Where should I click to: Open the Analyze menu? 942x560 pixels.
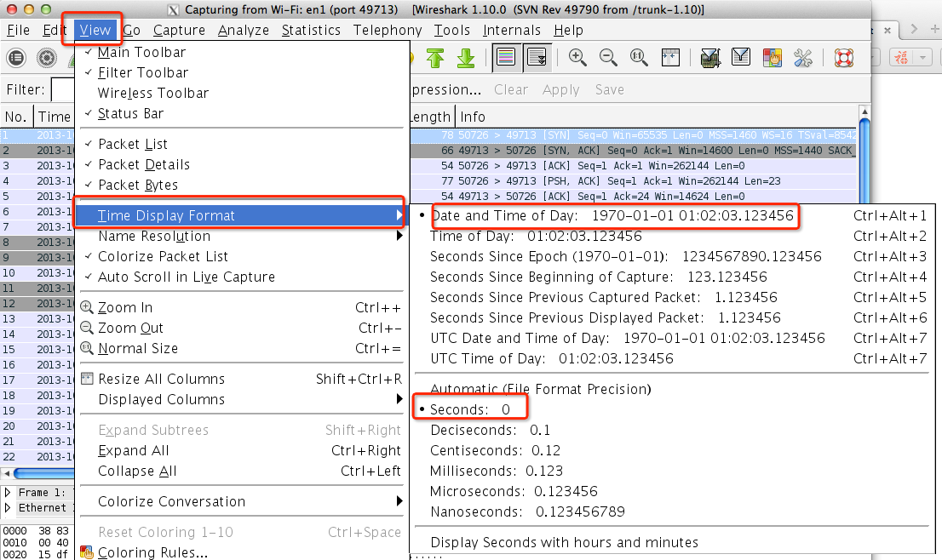(244, 30)
